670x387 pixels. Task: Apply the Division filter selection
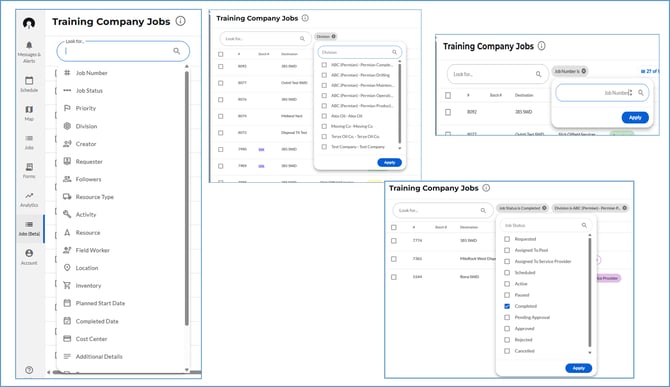(x=389, y=162)
